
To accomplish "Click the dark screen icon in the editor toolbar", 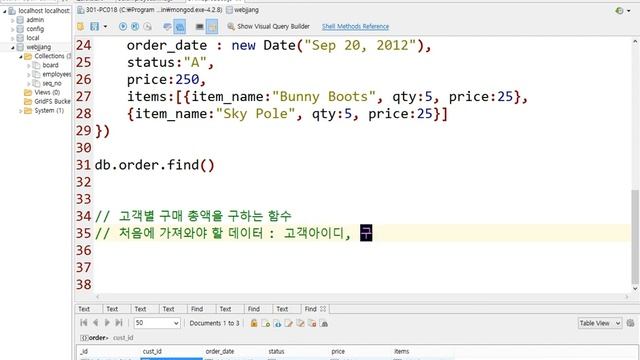I will click(200, 27).
